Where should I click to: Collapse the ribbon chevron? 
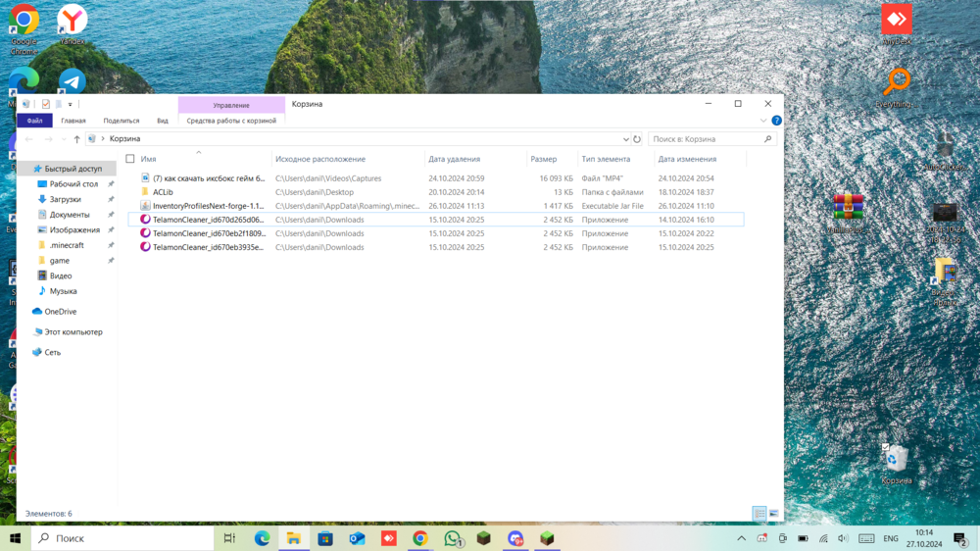coord(763,120)
